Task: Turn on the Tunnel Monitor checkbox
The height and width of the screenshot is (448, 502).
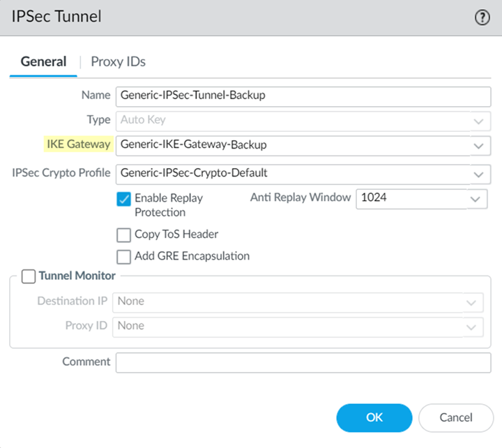Action: pos(29,276)
